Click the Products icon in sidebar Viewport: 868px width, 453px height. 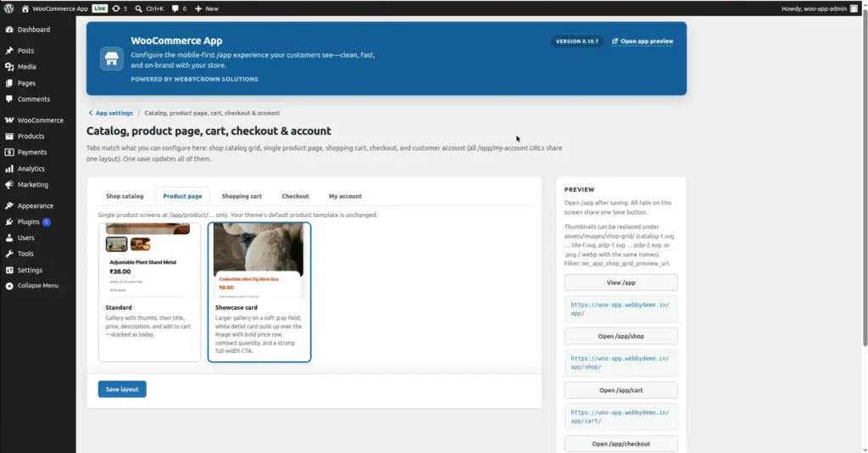coord(9,137)
